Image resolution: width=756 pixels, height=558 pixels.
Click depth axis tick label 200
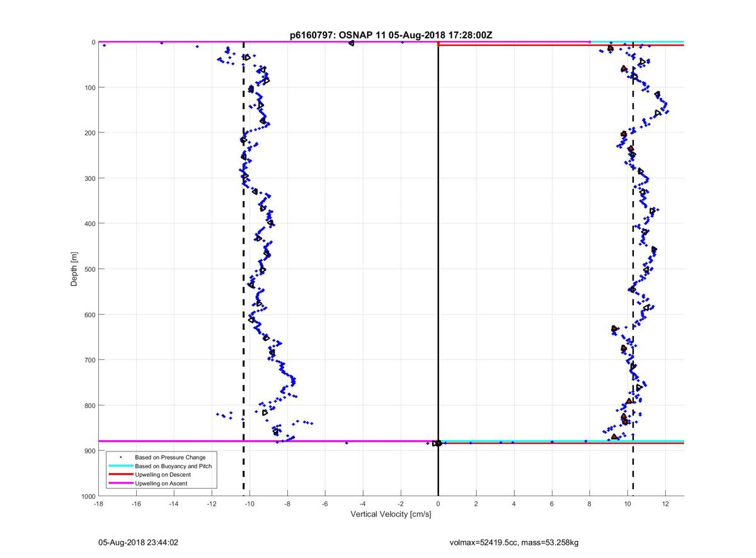[89, 132]
